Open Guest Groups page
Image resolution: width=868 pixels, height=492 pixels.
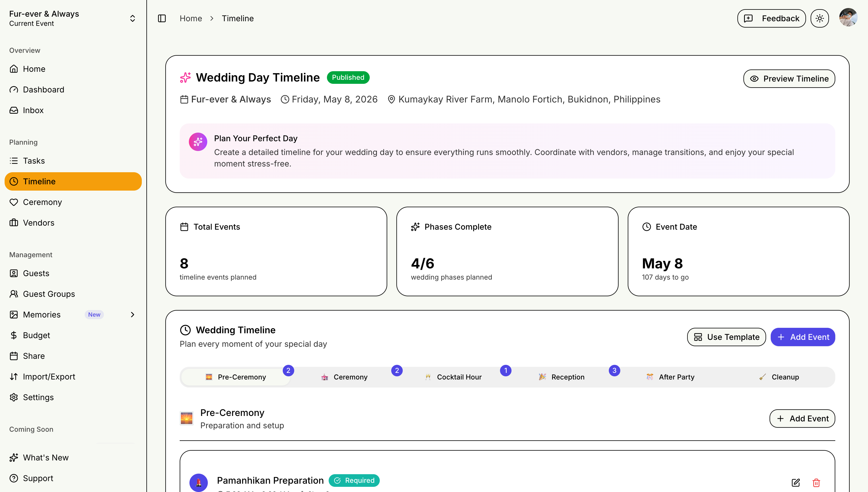pyautogui.click(x=49, y=294)
